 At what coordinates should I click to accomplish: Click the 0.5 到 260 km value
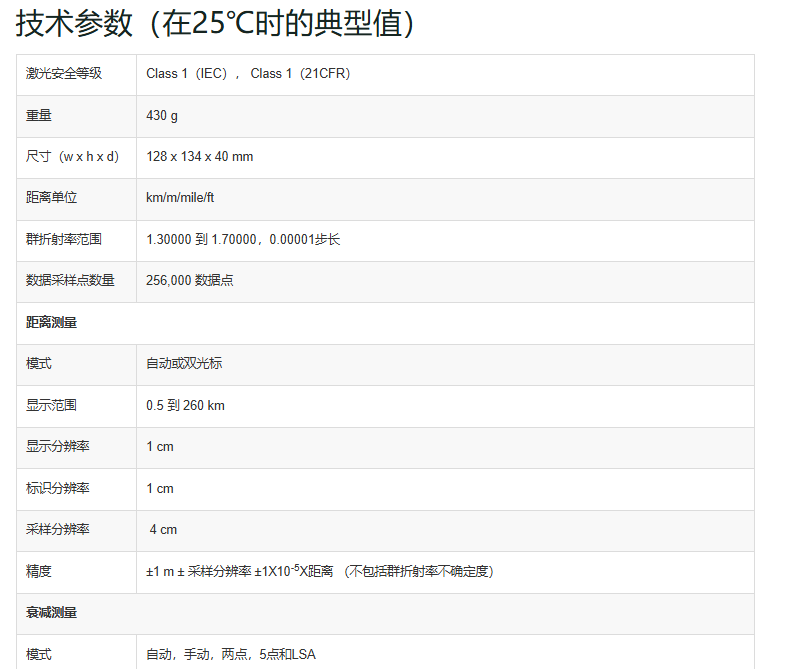(185, 406)
